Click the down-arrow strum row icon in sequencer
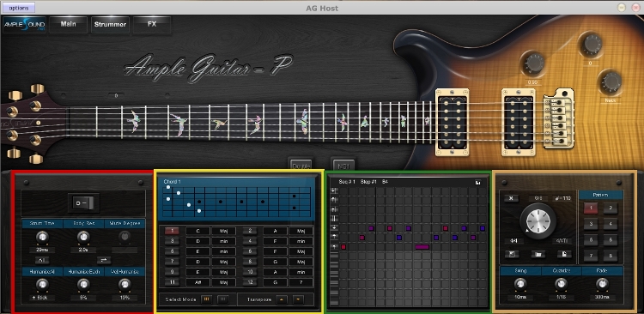The image size is (644, 314). 334,227
